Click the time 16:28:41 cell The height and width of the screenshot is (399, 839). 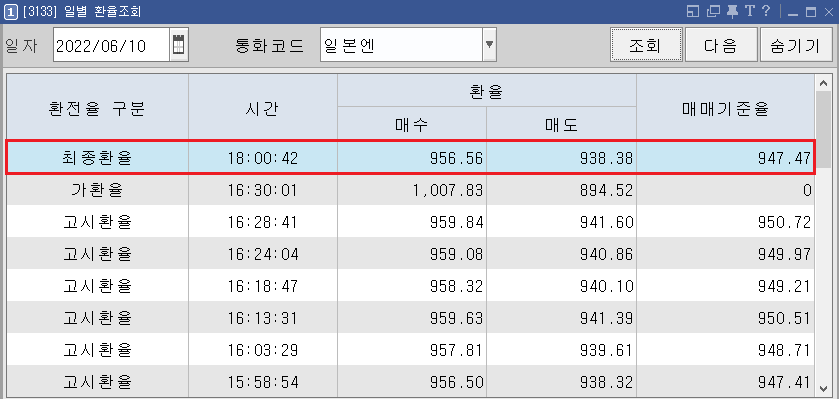pos(263,221)
